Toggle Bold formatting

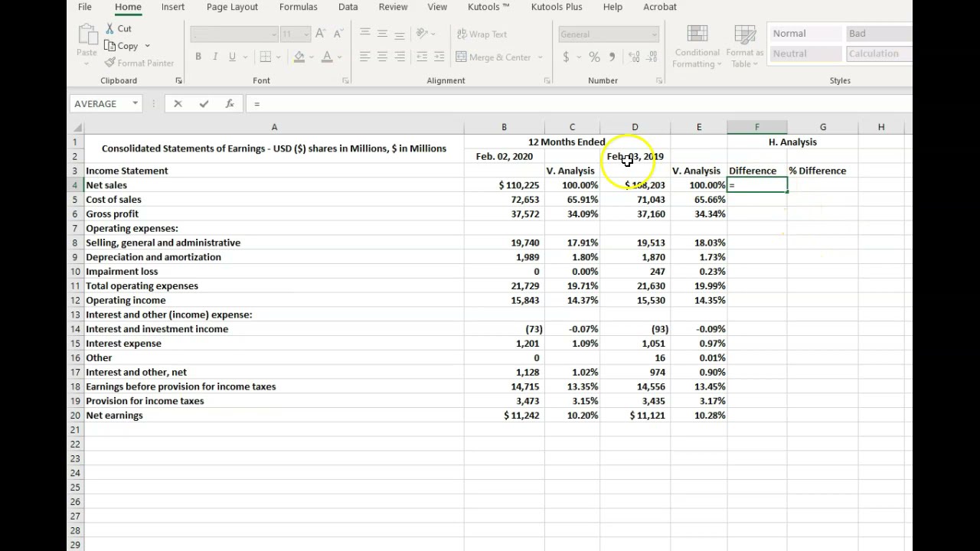[x=198, y=57]
